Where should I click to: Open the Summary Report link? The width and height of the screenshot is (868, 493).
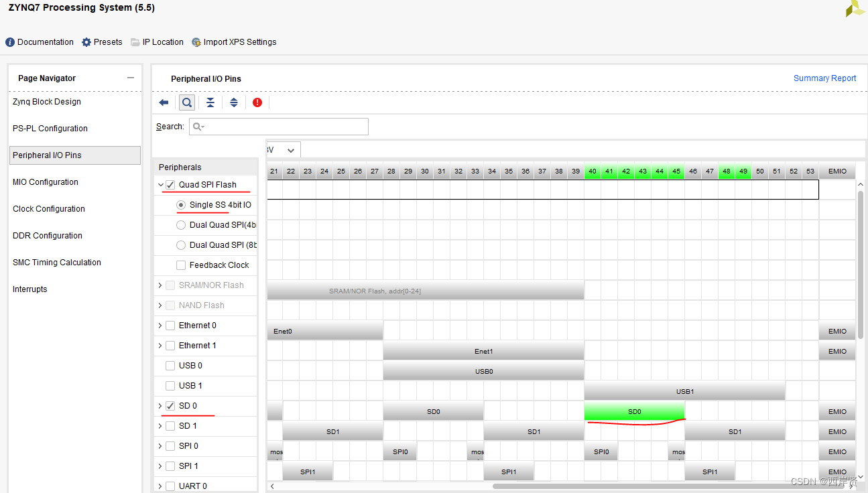(824, 78)
